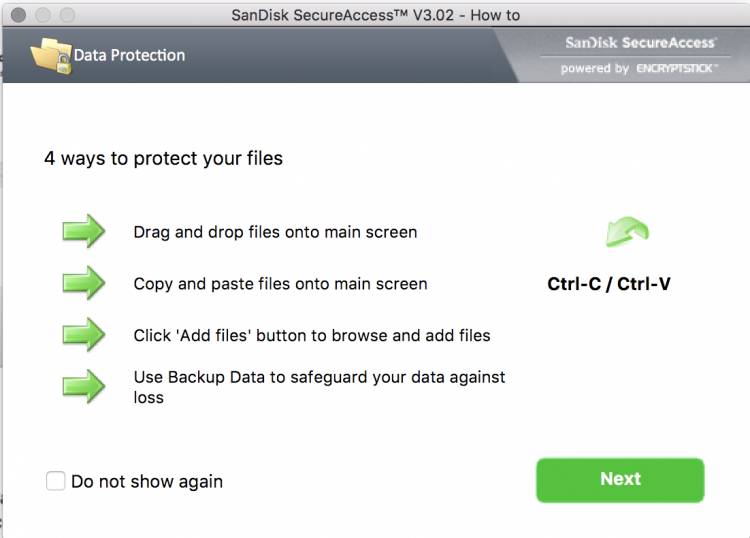Close the SecureAccess How to window
The width and height of the screenshot is (750, 538).
18,15
